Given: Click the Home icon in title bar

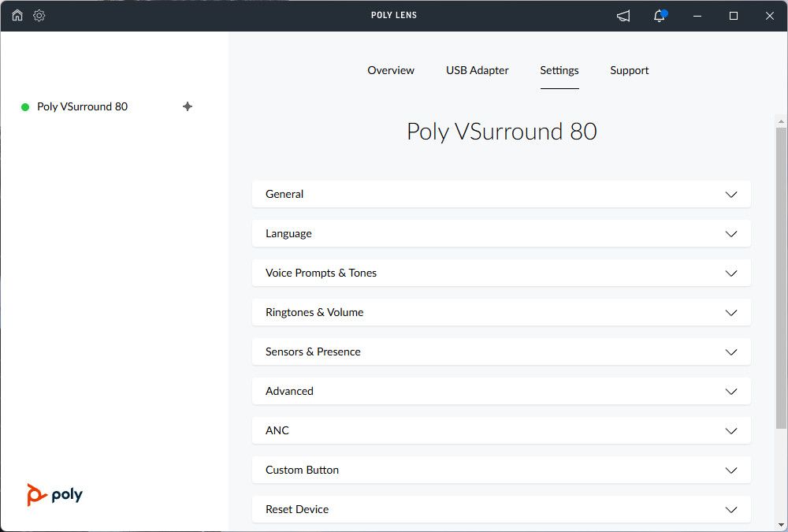Looking at the screenshot, I should point(17,16).
